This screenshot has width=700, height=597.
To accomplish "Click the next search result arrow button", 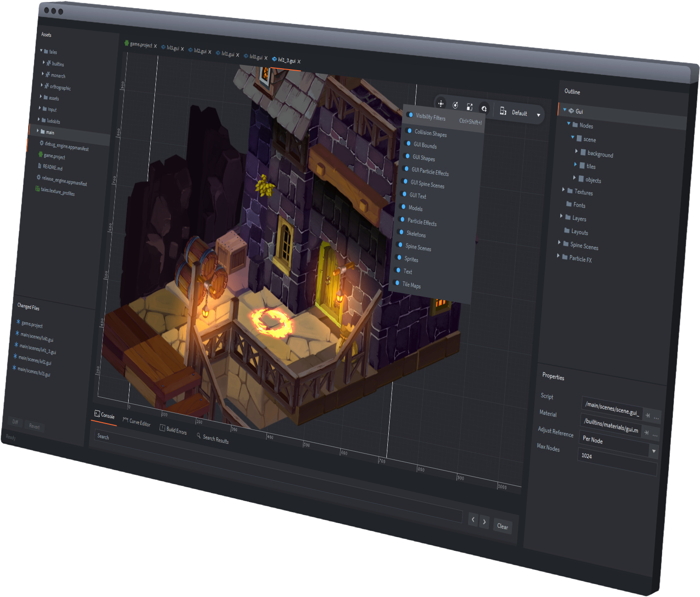I will click(x=484, y=522).
